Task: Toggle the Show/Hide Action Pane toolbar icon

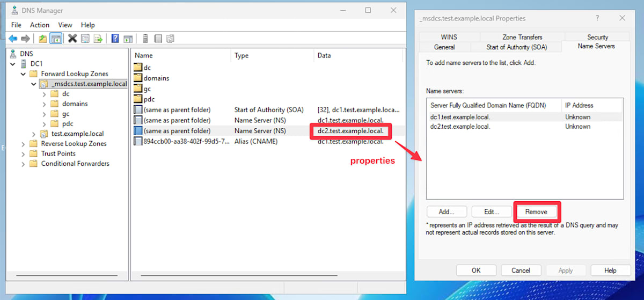Action: click(128, 39)
